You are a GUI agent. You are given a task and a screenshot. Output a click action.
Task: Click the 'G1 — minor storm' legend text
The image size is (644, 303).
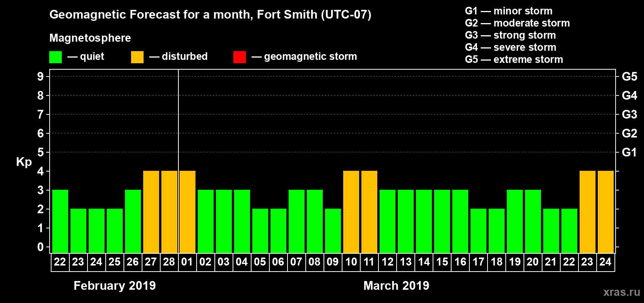pyautogui.click(x=509, y=11)
